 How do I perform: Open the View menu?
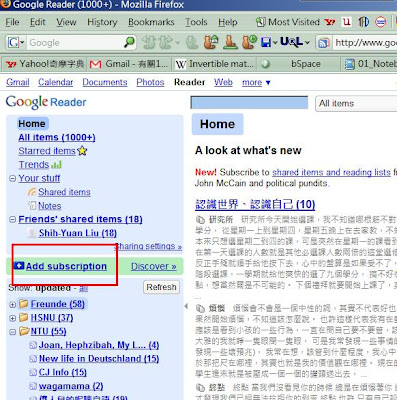[66, 22]
